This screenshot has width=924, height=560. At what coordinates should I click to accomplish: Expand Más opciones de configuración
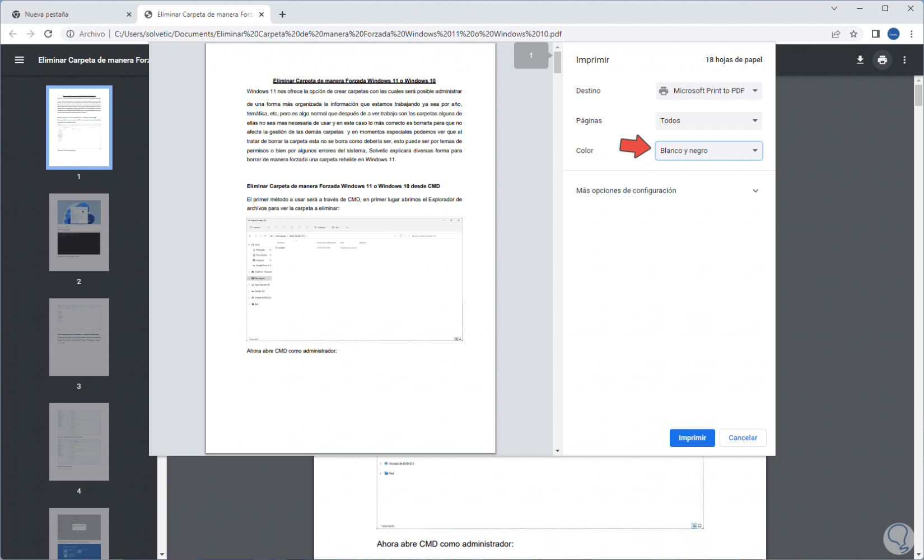(668, 191)
